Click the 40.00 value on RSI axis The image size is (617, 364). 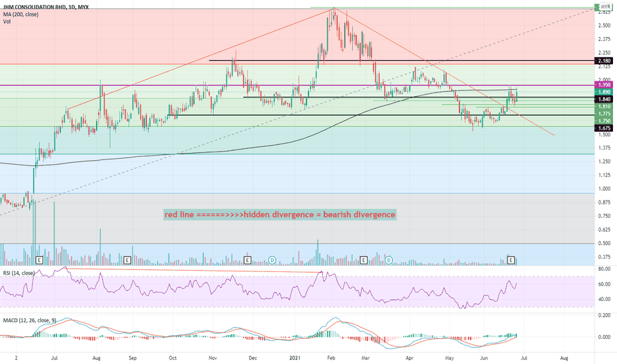tap(604, 299)
